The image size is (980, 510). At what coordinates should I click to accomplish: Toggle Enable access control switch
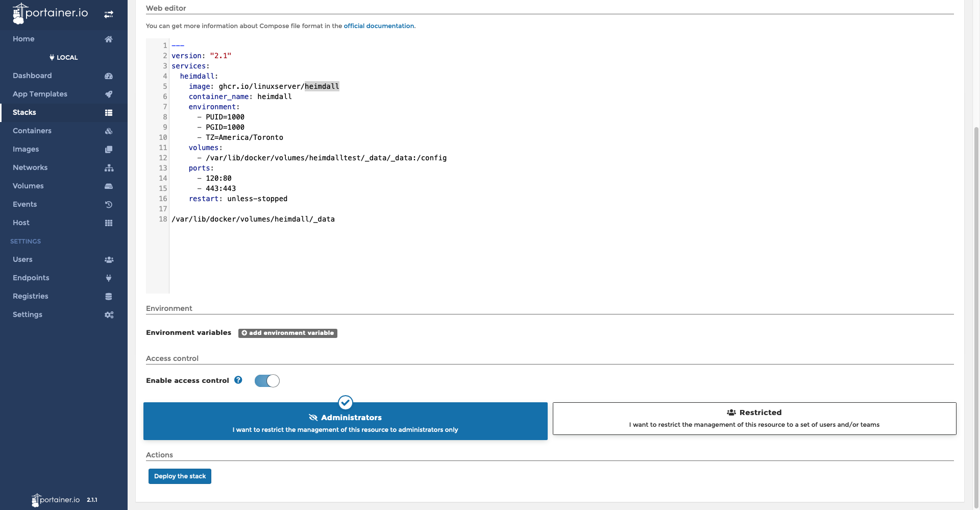point(267,381)
